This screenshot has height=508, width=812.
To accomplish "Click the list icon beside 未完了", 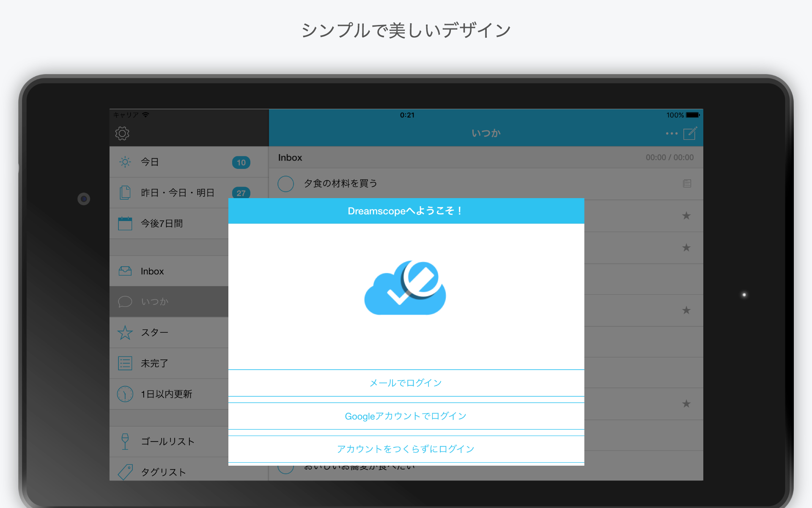I will coord(125,363).
